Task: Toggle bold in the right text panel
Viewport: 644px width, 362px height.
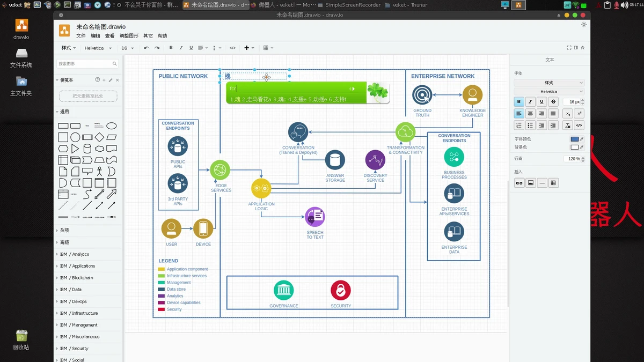Action: [x=519, y=102]
